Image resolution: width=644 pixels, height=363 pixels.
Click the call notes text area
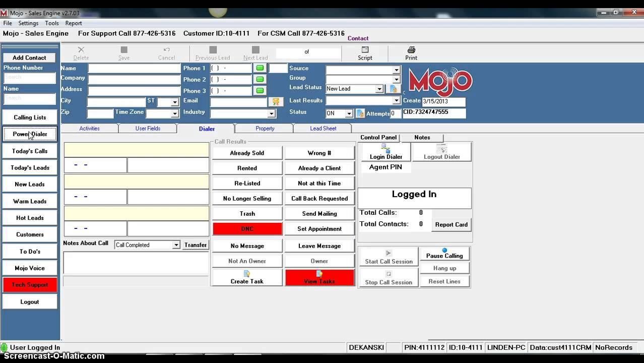136,263
